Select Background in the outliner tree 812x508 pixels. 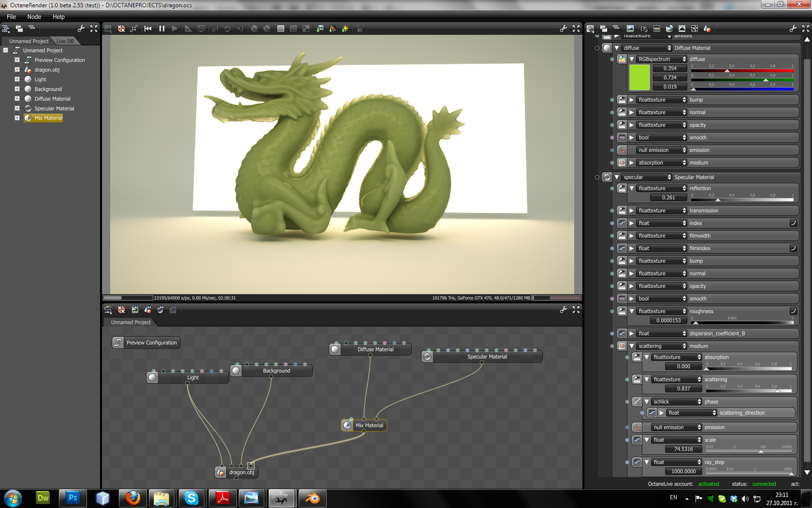[48, 89]
